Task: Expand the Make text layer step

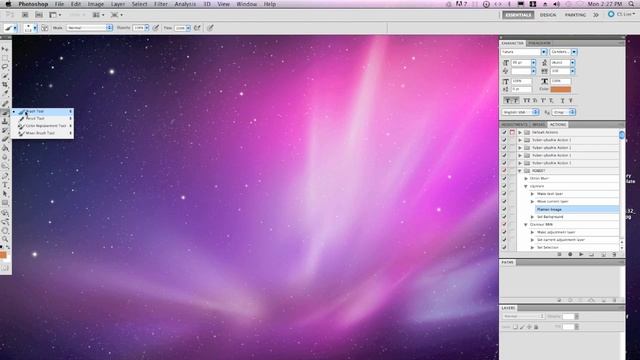Action: click(x=532, y=194)
